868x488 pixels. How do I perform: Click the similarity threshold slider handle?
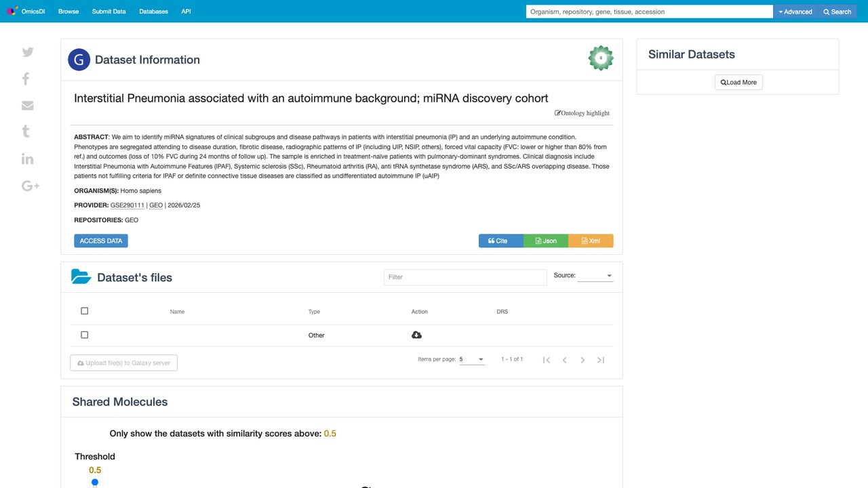click(95, 483)
